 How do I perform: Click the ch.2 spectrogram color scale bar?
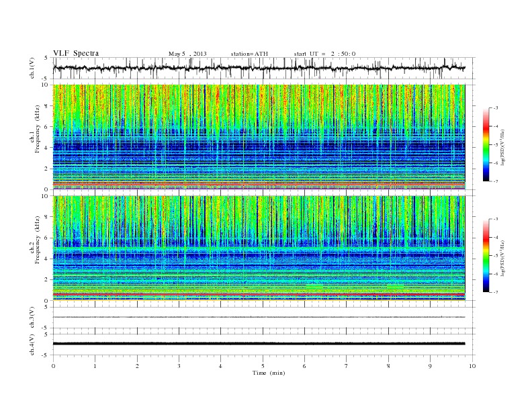pyautogui.click(x=486, y=256)
